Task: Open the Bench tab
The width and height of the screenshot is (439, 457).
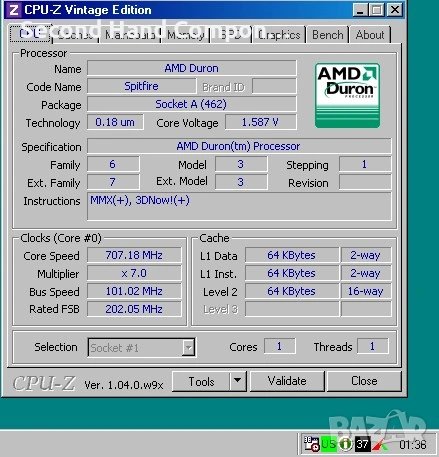Action: [x=328, y=35]
